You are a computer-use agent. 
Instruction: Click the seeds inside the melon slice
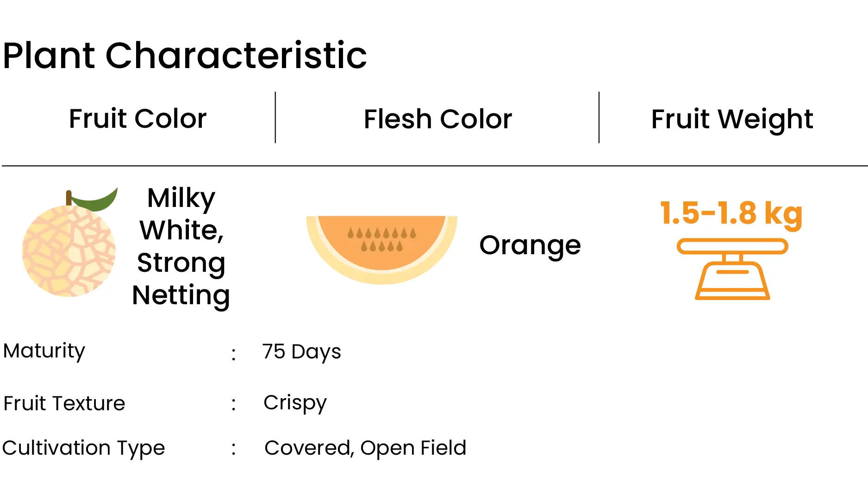point(382,239)
